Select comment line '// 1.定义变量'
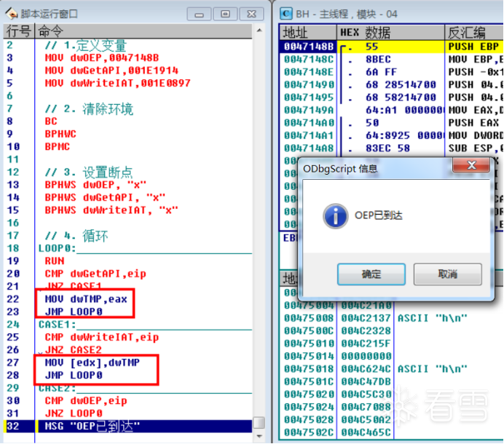The width and height of the screenshot is (504, 444). click(86, 46)
